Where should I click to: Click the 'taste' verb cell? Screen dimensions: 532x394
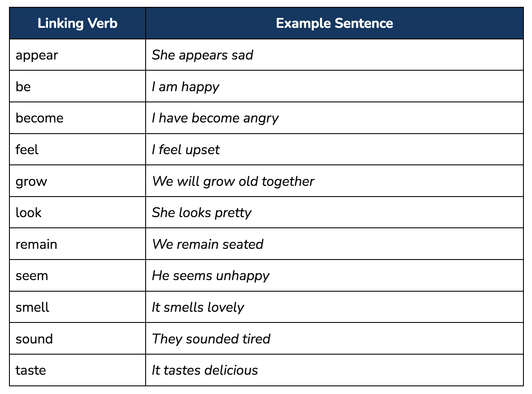[78, 370]
